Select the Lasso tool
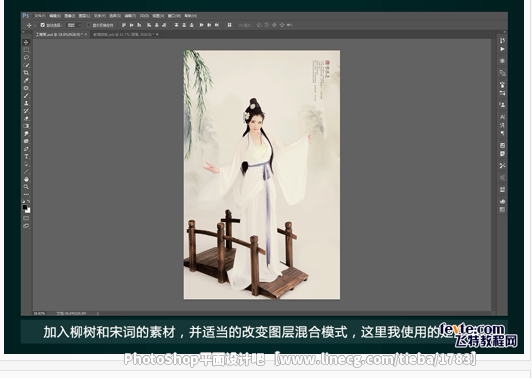This screenshot has height=378, width=532. (26, 57)
